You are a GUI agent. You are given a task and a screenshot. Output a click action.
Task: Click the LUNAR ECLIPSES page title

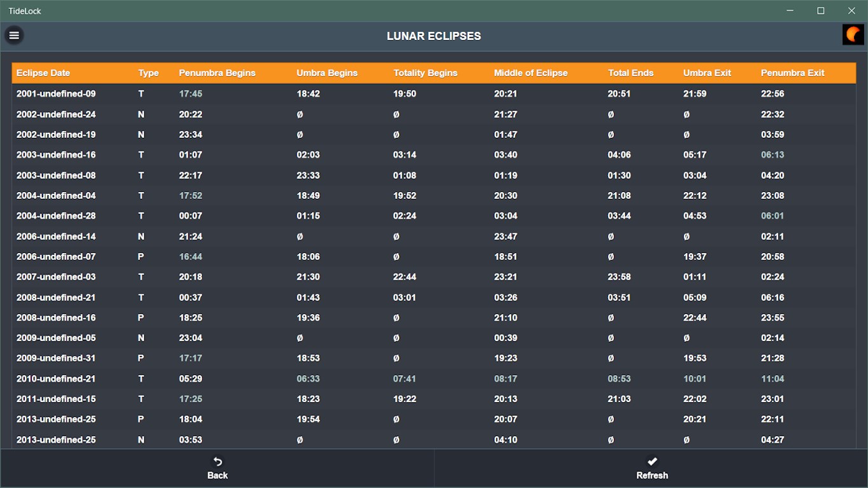[434, 36]
